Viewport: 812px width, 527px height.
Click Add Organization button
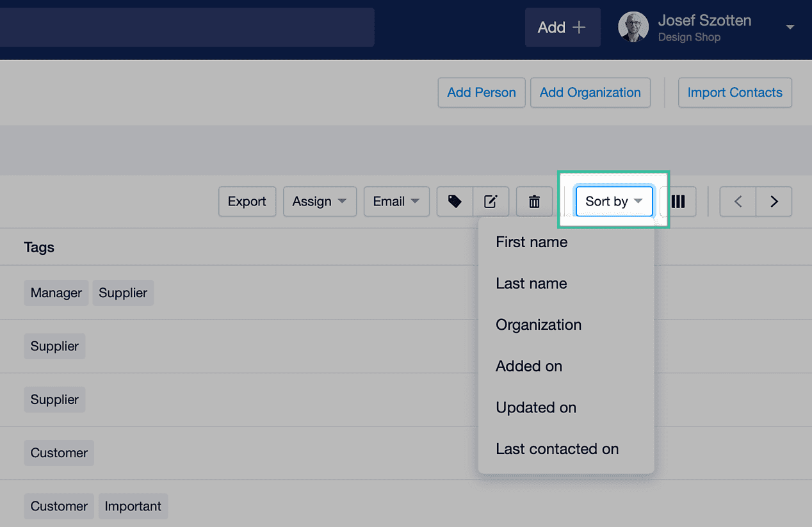pyautogui.click(x=590, y=93)
